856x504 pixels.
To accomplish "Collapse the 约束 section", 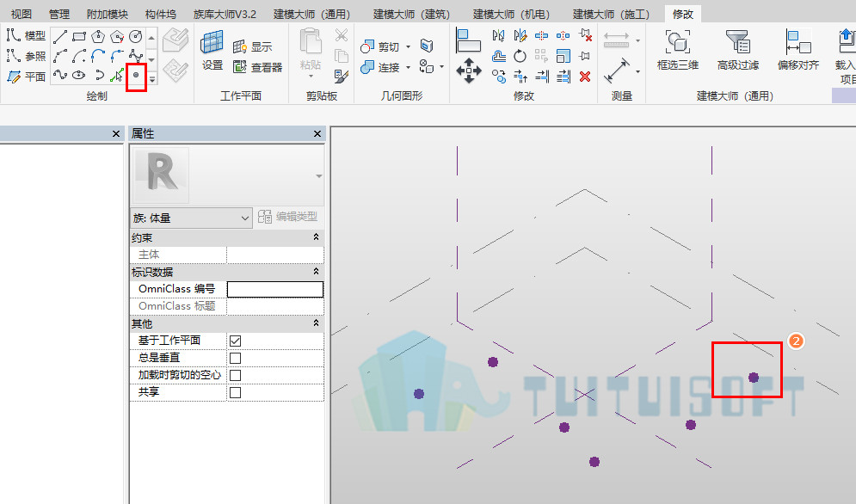I will pos(316,237).
